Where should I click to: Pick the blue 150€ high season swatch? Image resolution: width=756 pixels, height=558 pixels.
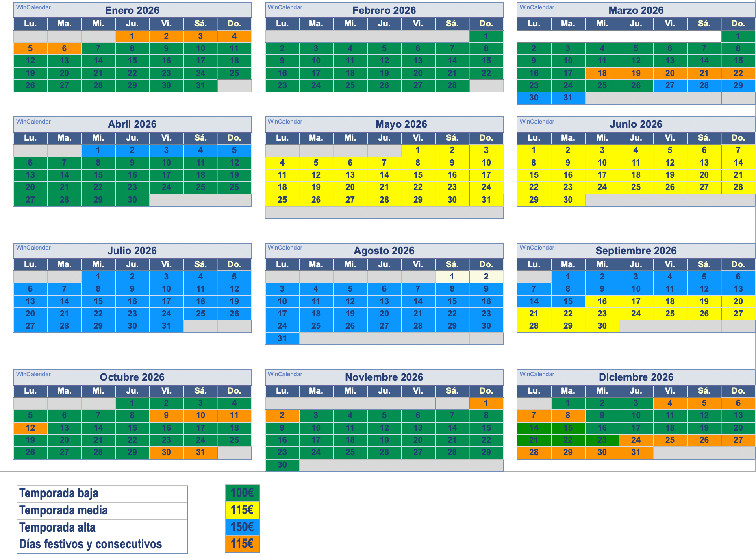(242, 527)
